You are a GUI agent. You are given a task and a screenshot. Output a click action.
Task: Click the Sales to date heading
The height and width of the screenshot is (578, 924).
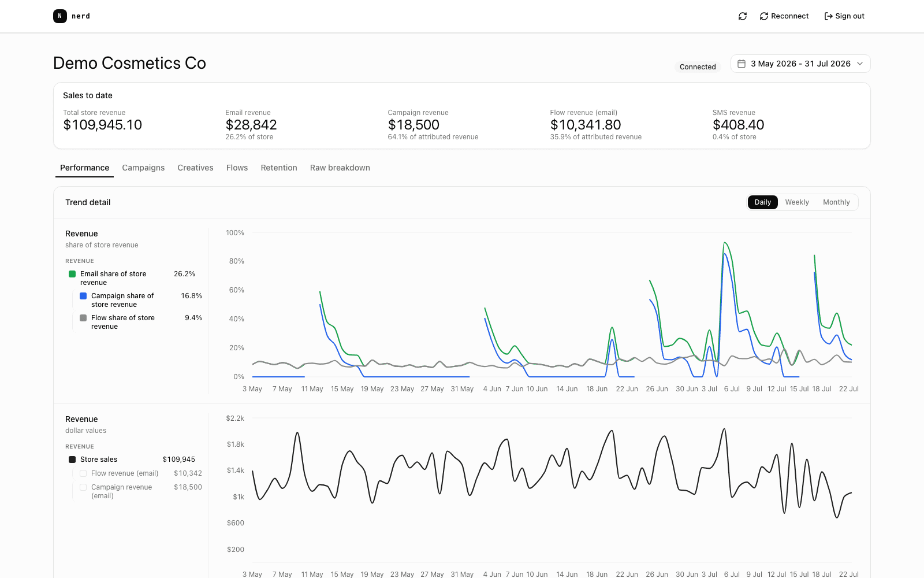pos(88,95)
